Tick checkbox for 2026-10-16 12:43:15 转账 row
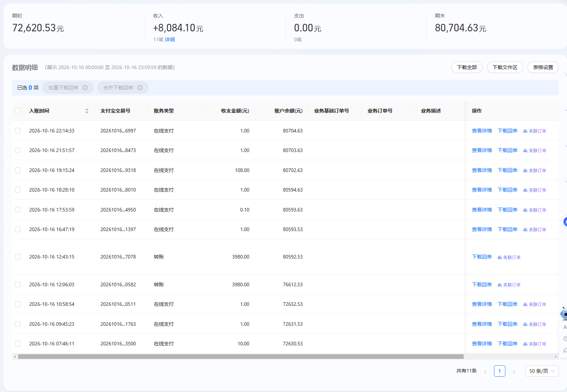The width and height of the screenshot is (567, 392). [x=18, y=257]
